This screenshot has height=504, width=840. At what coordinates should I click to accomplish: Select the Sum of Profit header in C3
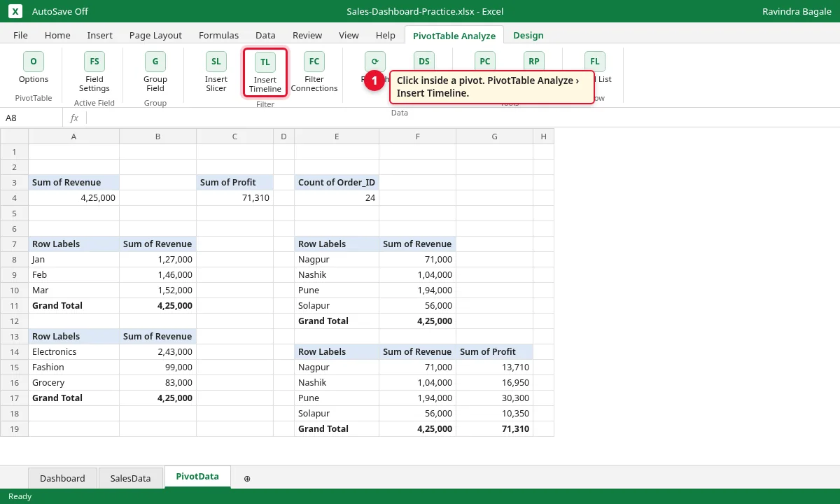[235, 182]
